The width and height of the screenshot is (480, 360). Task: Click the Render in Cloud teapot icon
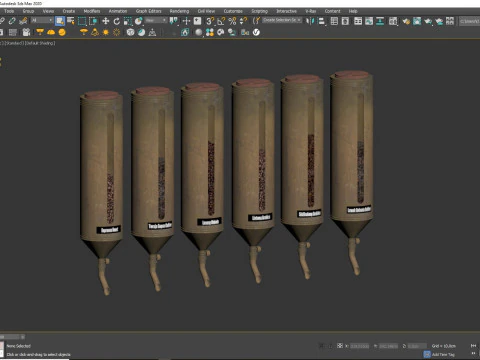pos(440,21)
